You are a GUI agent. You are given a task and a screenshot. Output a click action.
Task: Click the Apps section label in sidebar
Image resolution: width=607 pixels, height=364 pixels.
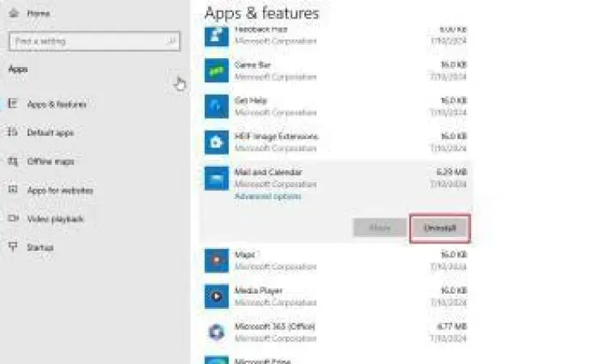pos(18,70)
